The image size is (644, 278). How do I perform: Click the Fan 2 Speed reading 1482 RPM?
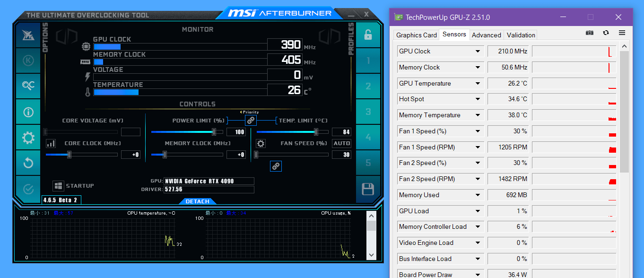pyautogui.click(x=509, y=179)
